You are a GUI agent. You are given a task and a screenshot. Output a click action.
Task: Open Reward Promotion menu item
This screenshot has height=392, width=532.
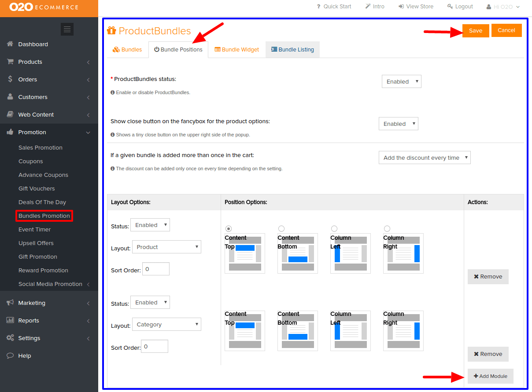(43, 270)
